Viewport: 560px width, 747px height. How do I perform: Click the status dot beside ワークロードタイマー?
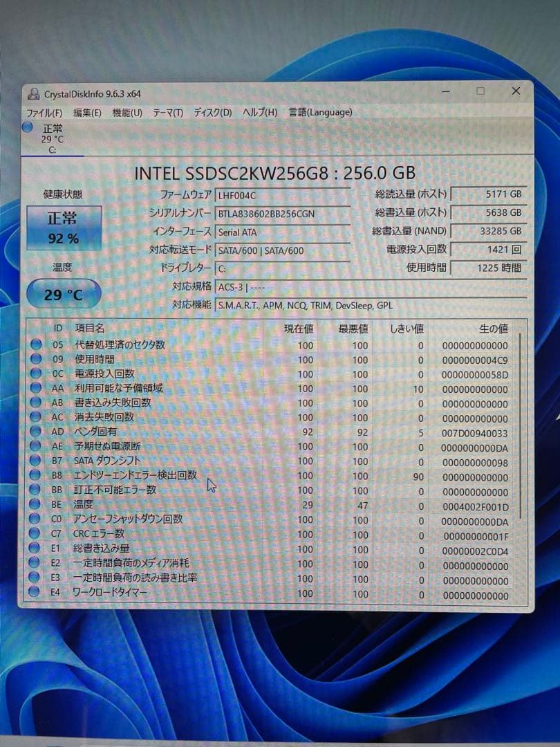coord(33,593)
